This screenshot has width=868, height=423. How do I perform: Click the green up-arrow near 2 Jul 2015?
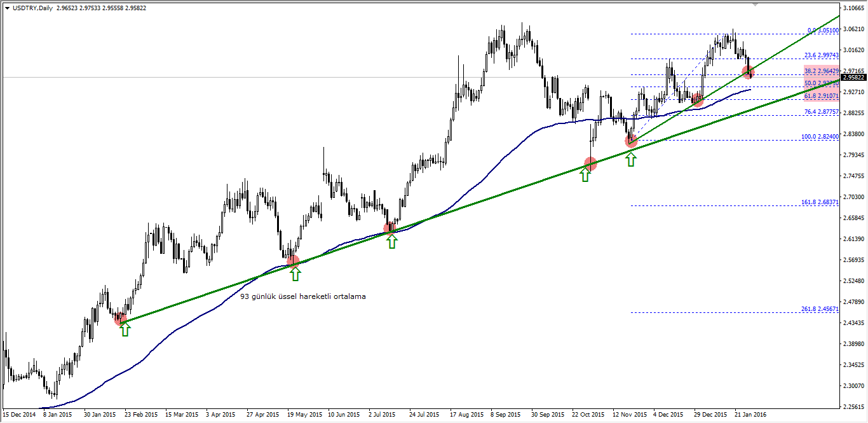392,242
